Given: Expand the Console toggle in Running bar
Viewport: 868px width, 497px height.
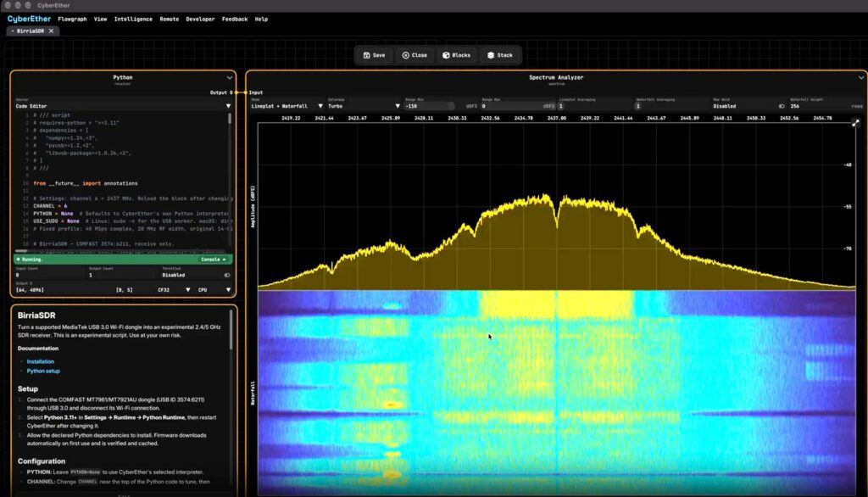Looking at the screenshot, I should (213, 260).
